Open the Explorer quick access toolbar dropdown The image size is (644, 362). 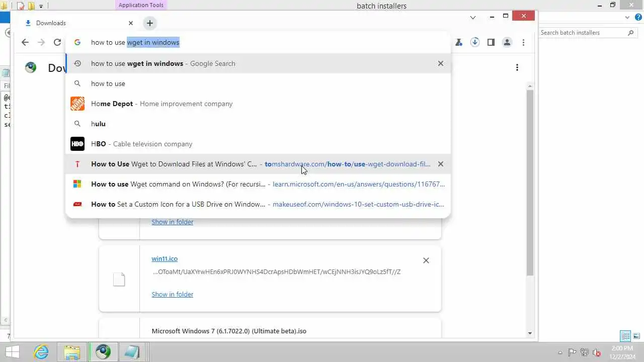tap(41, 6)
